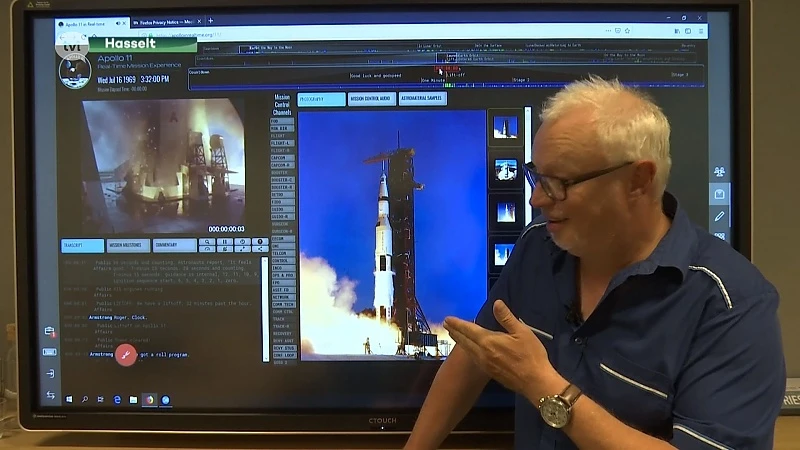The width and height of the screenshot is (800, 450).
Task: Switch to Firefox in the taskbar
Action: pyautogui.click(x=149, y=399)
